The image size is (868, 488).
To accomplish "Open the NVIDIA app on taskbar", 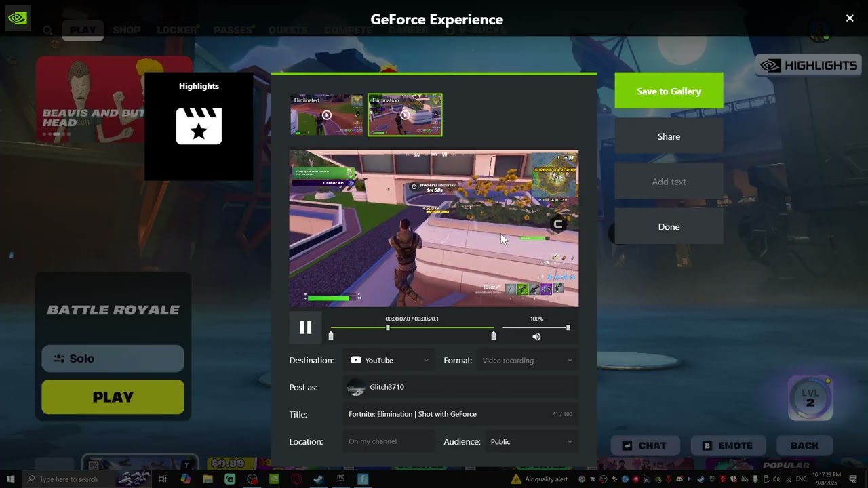I will point(274,479).
